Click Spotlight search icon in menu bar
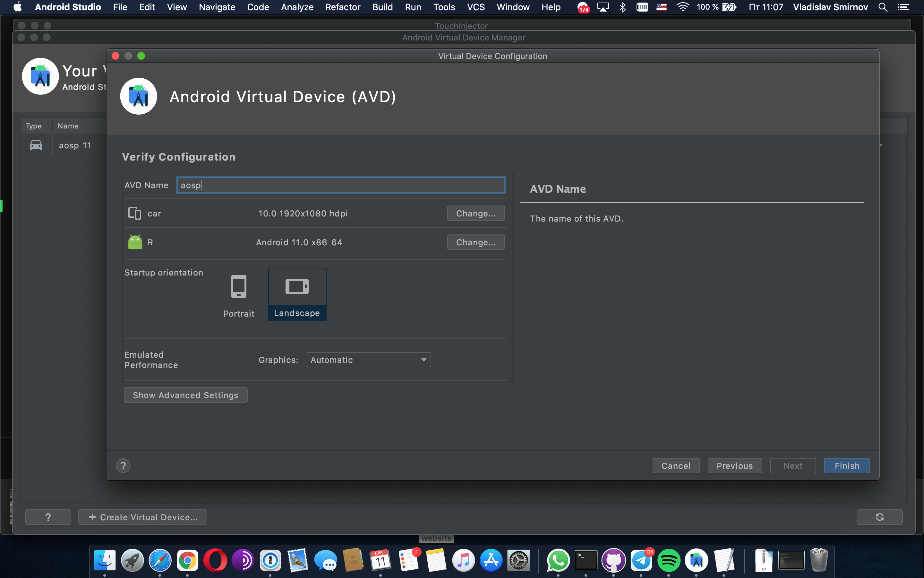The width and height of the screenshot is (924, 578). 882,7
